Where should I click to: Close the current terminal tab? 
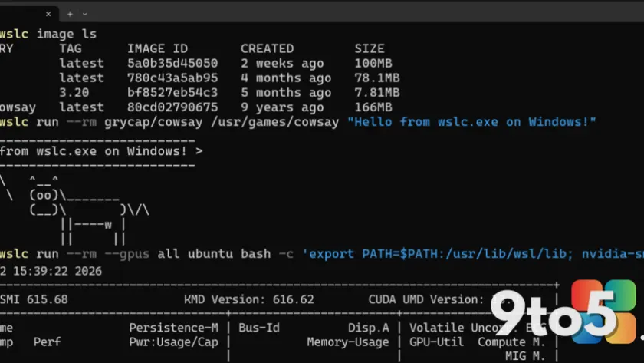[x=48, y=14]
